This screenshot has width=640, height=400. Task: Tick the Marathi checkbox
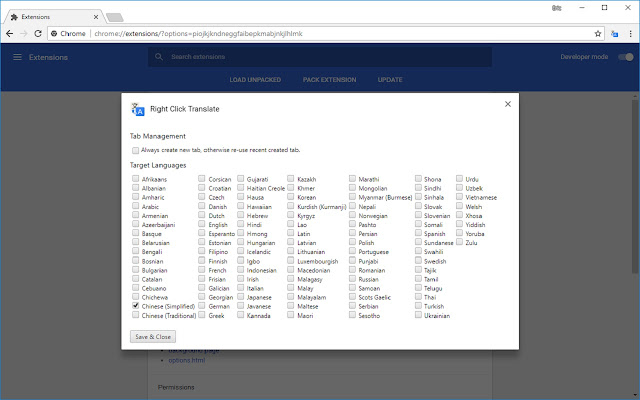pos(352,178)
